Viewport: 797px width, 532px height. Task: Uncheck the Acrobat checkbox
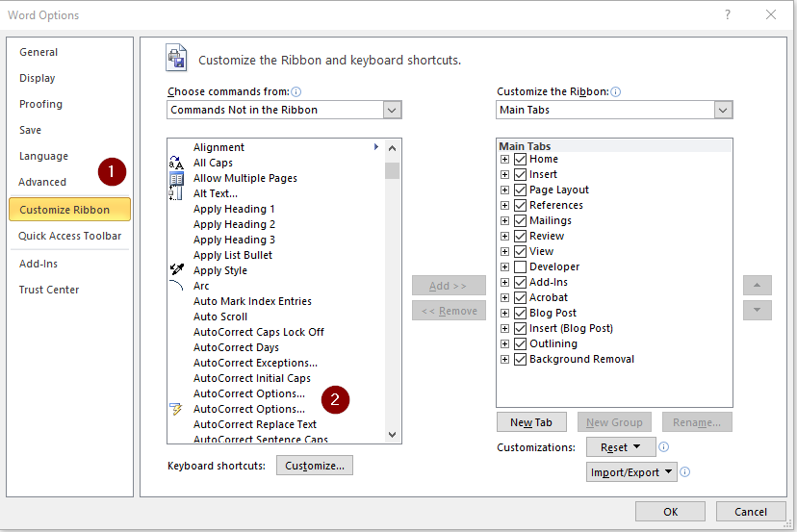[520, 297]
